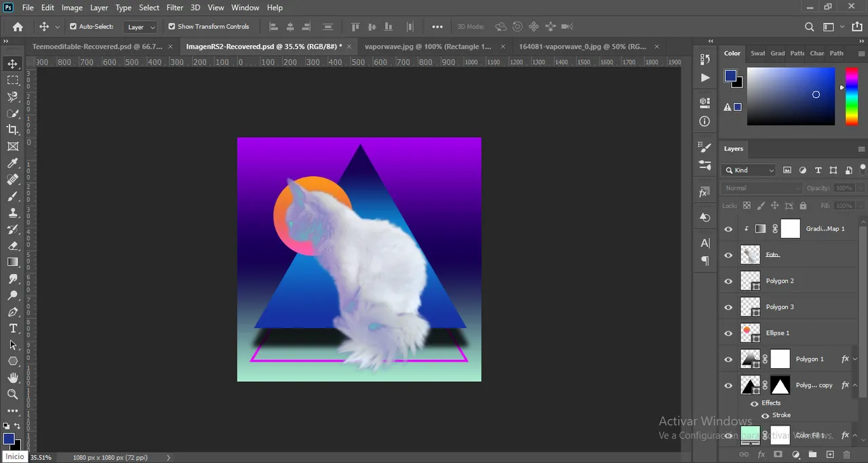The width and height of the screenshot is (868, 463).
Task: Open the Search magnifier icon
Action: click(x=809, y=27)
